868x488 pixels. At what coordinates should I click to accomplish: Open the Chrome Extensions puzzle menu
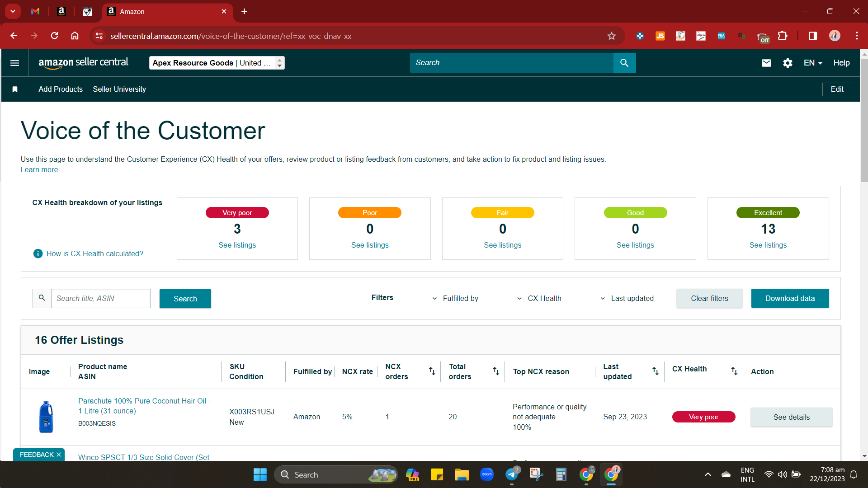783,36
